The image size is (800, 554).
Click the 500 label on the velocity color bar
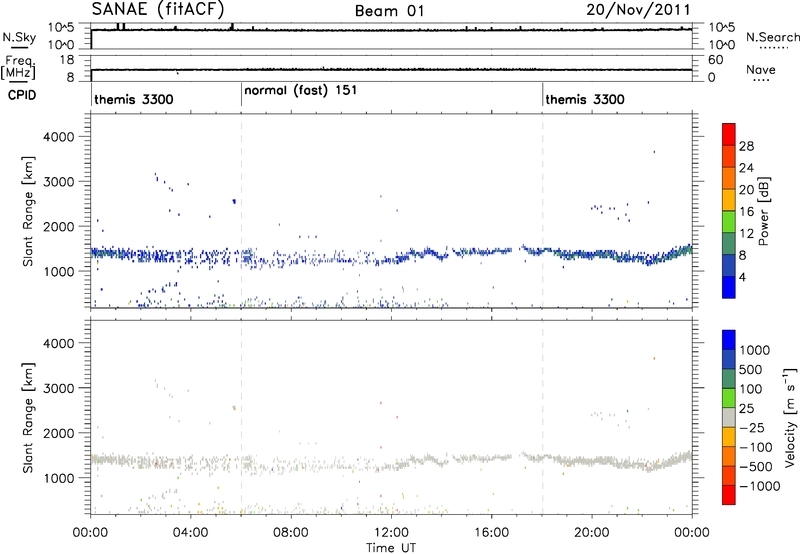751,370
